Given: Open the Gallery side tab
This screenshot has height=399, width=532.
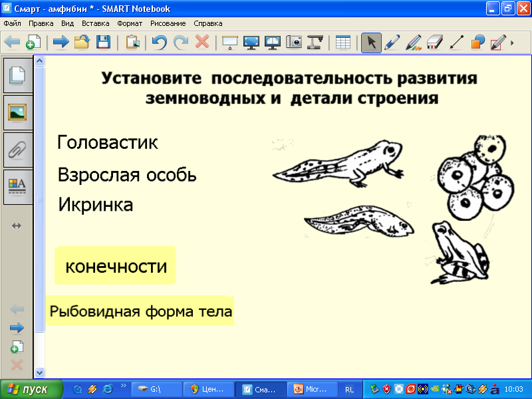Looking at the screenshot, I should click(18, 112).
